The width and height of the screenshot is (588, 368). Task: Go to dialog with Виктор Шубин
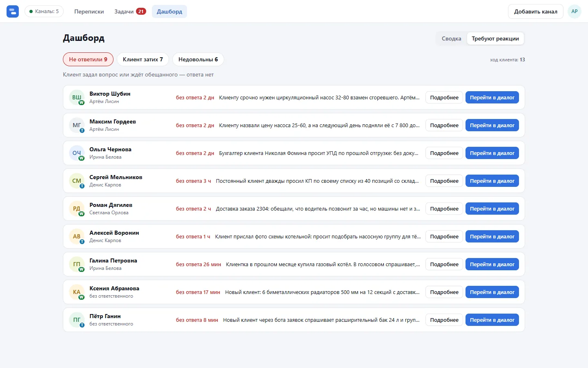pos(492,97)
